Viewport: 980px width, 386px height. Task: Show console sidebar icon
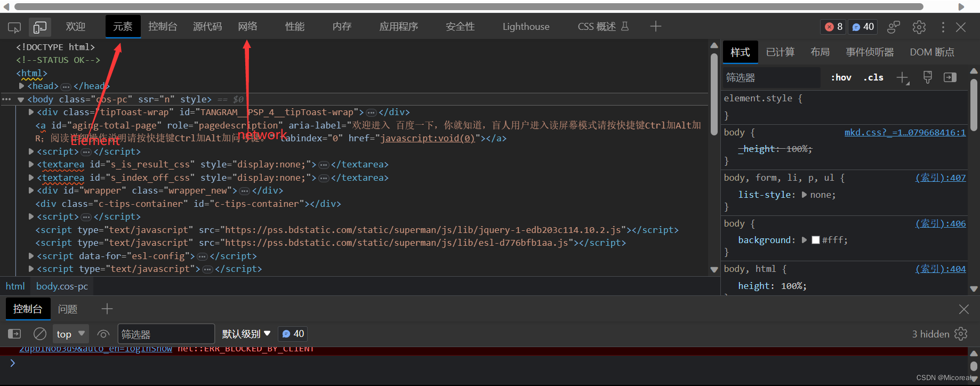pyautogui.click(x=14, y=334)
